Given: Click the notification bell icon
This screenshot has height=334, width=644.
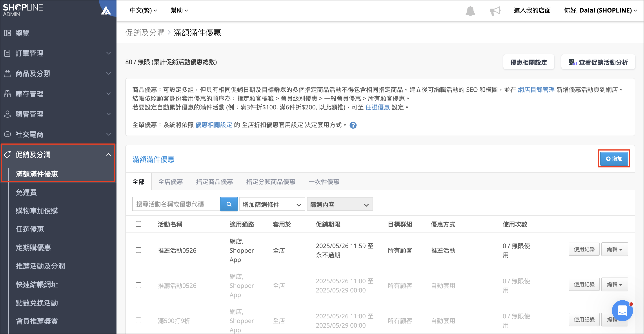Looking at the screenshot, I should 470,11.
